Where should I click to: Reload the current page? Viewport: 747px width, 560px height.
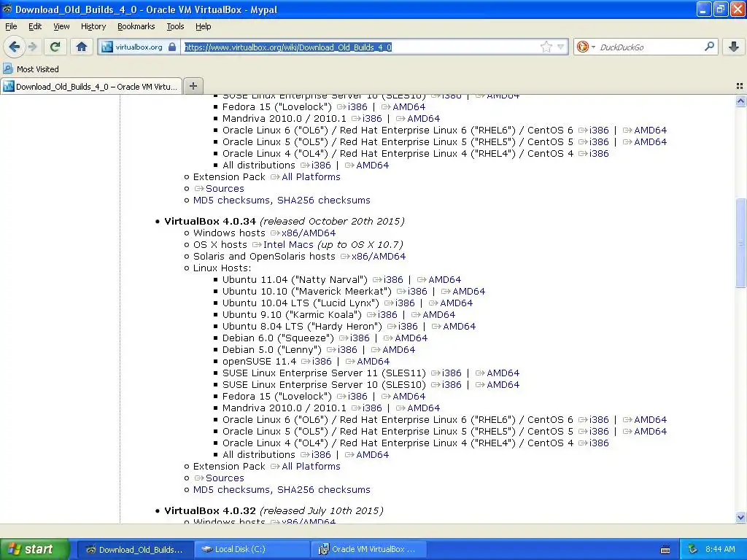[55, 47]
